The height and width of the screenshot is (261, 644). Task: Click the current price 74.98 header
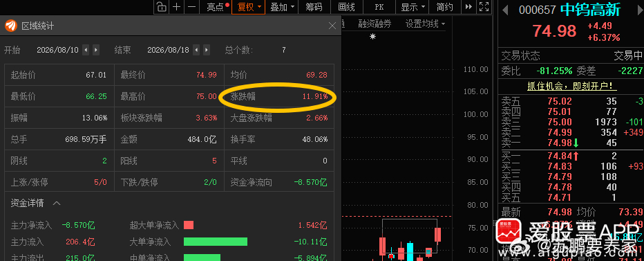point(554,31)
